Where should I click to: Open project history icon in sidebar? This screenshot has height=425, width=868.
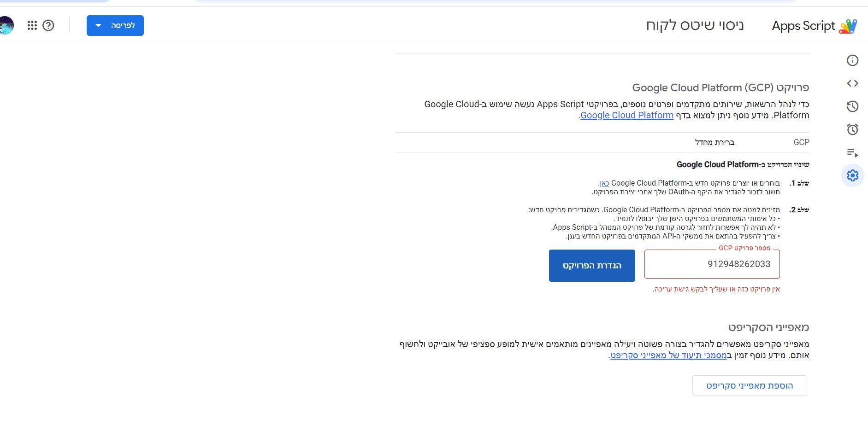pos(852,106)
